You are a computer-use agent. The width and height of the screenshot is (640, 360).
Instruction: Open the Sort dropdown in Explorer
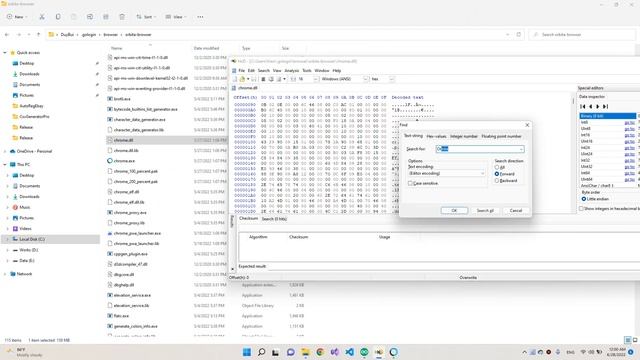click(145, 17)
